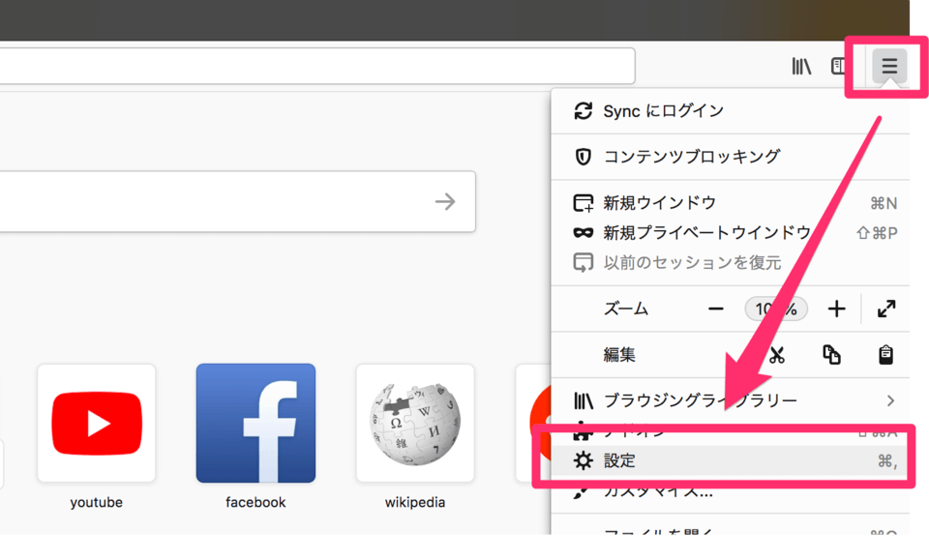The width and height of the screenshot is (929, 560).
Task: Click Sync にログイン menu entry
Action: pyautogui.click(x=663, y=111)
